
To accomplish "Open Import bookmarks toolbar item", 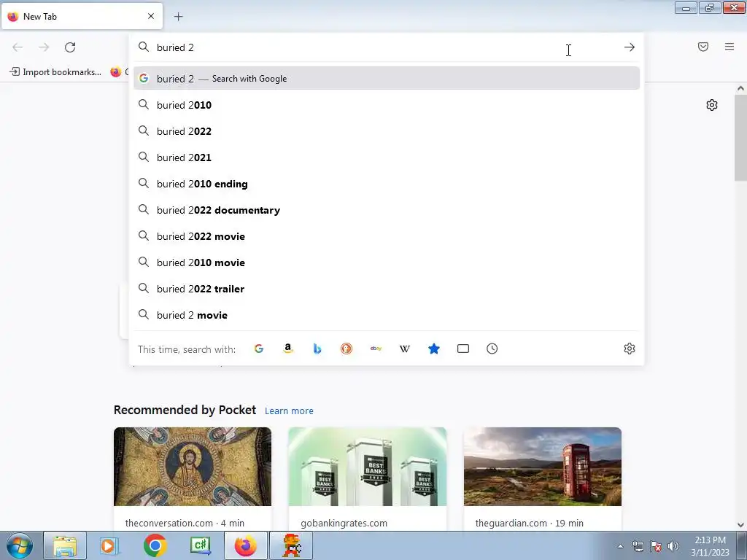I will click(x=55, y=72).
